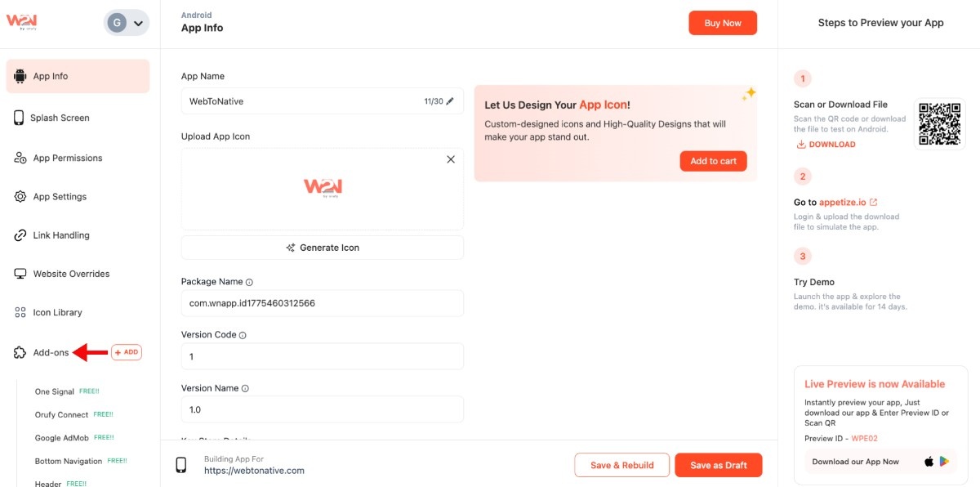
Task: Open Link Handling settings
Action: (x=61, y=235)
